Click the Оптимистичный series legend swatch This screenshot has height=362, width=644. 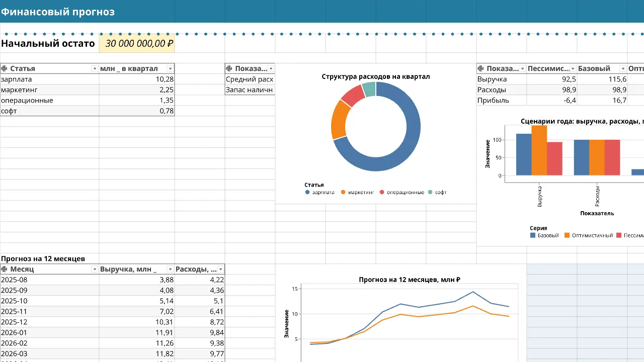(x=567, y=235)
